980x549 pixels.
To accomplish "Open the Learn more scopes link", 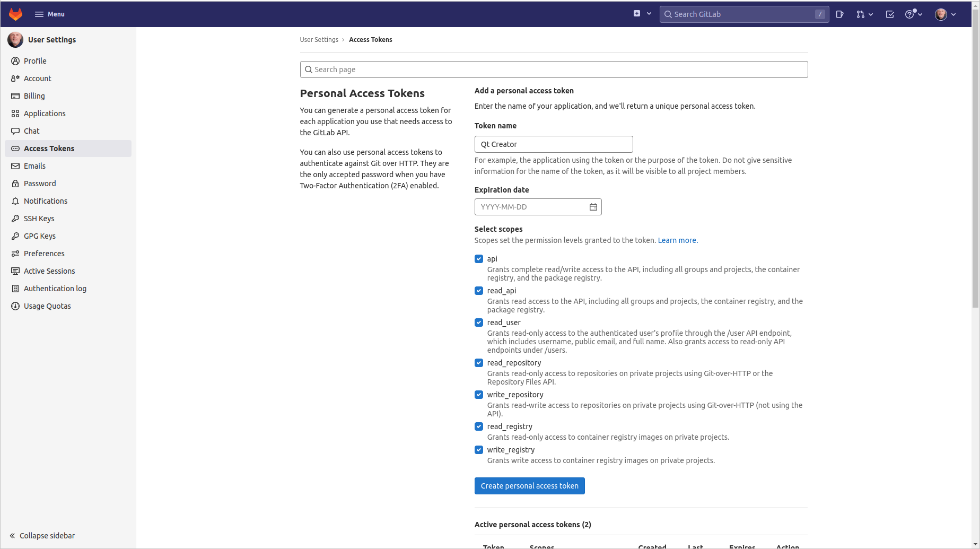I will coord(677,240).
